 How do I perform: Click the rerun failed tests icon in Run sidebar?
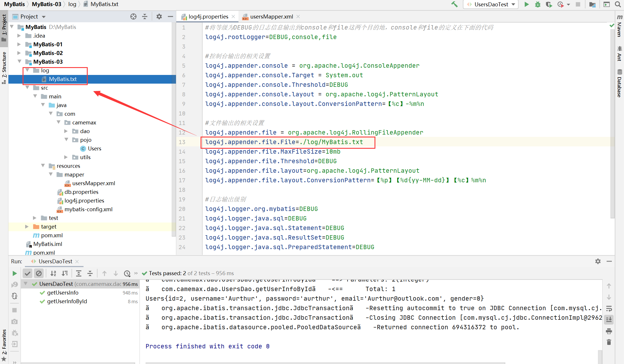pyautogui.click(x=15, y=285)
